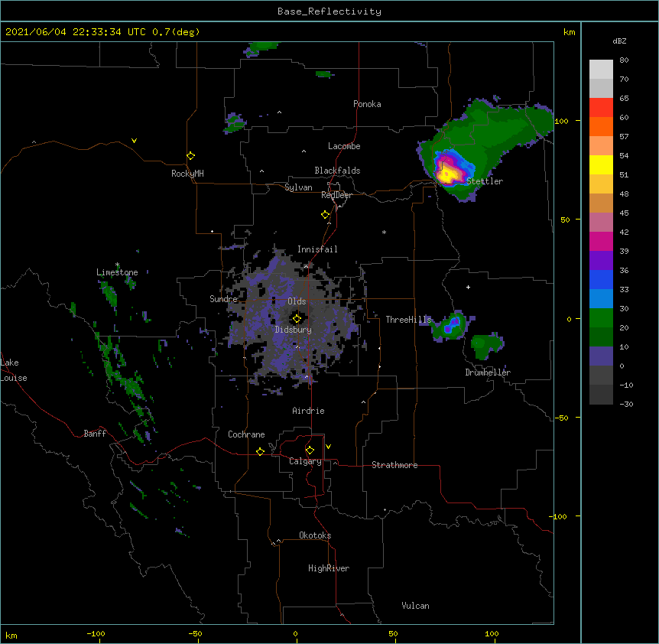Screen dimensions: 659x644
Task: Click the Drumheller label
Action: (x=488, y=372)
